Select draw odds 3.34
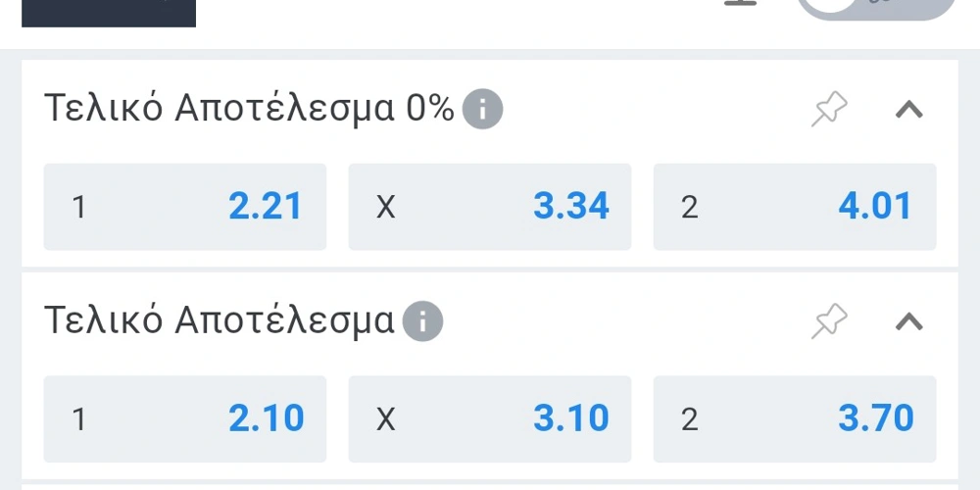Viewport: 980px width, 490px height. coord(490,207)
